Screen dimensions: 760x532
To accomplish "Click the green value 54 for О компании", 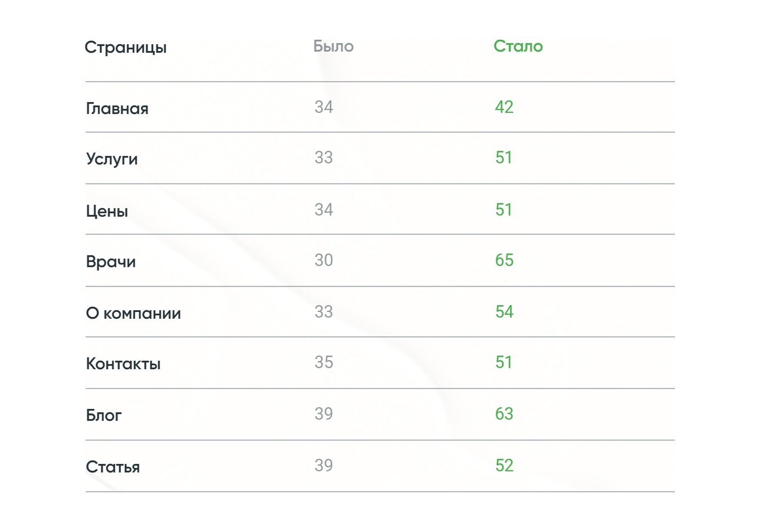I will [504, 312].
